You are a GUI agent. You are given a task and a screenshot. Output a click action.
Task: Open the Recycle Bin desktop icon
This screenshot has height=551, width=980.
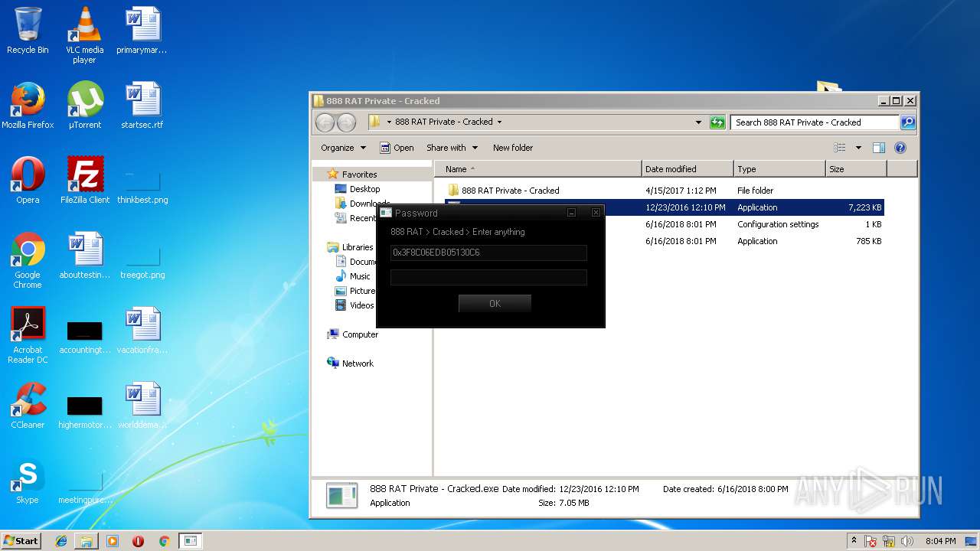click(28, 31)
